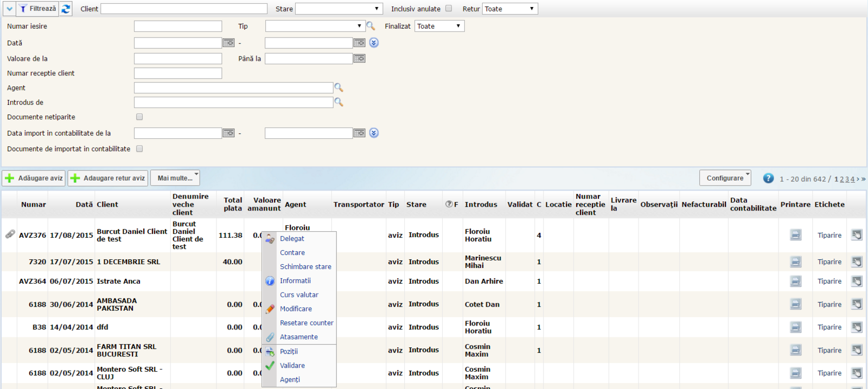Click Tiparire link in the AVZ364 row
This screenshot has height=389, width=868.
pos(829,281)
